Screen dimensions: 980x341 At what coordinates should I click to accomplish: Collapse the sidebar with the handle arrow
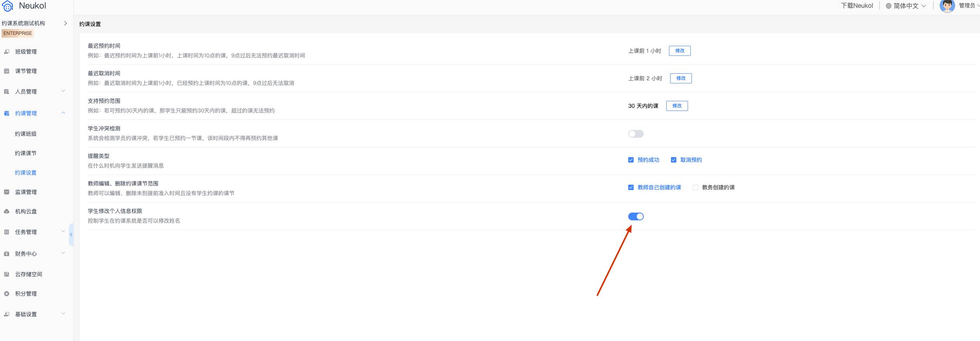tap(71, 235)
